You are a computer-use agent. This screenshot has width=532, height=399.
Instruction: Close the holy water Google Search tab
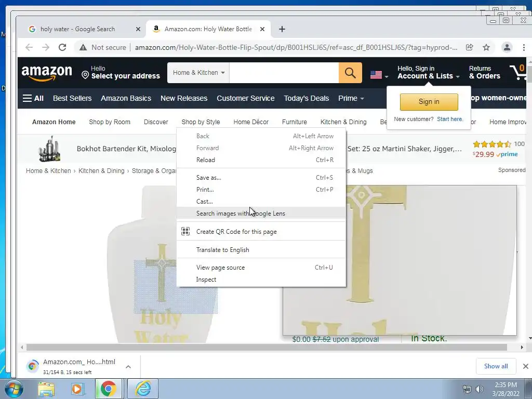pyautogui.click(x=138, y=29)
